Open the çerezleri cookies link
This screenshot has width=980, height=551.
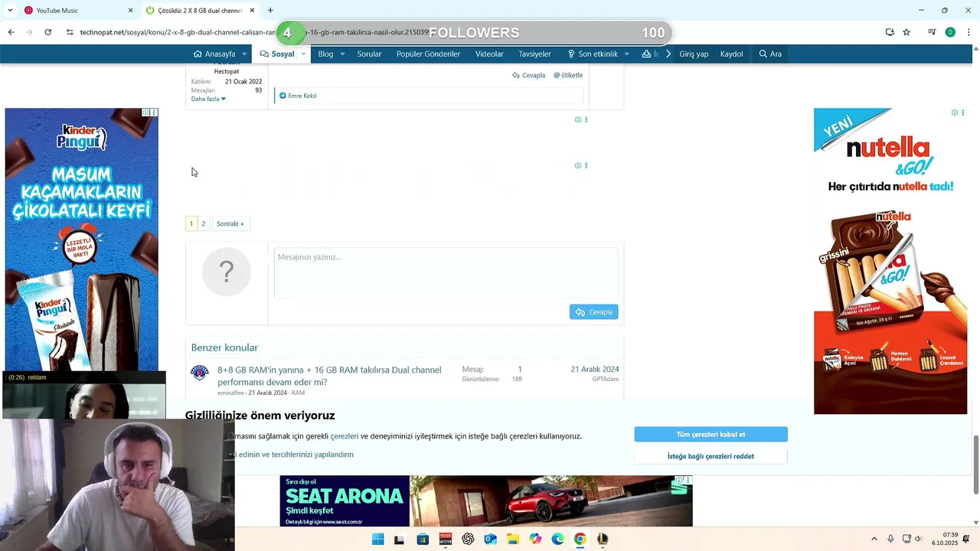[345, 436]
